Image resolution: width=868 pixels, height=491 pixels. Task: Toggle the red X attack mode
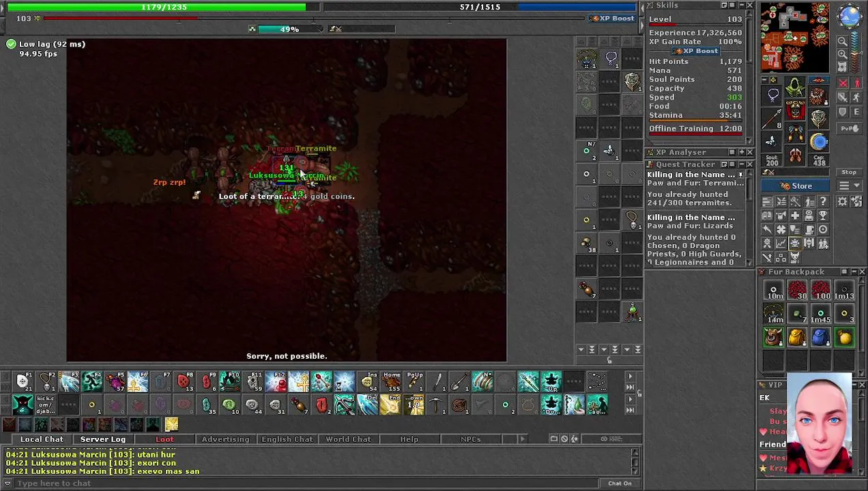click(x=842, y=83)
